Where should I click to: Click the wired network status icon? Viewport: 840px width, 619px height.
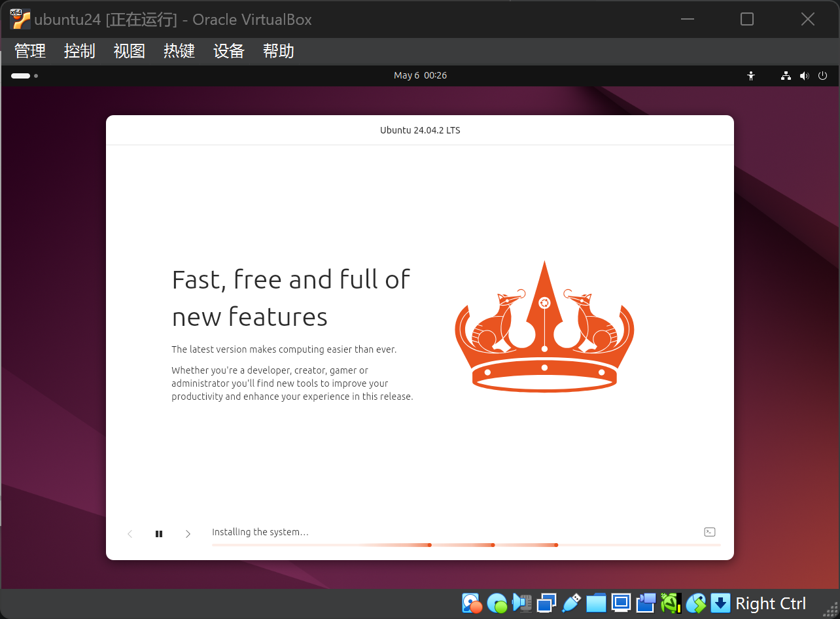[786, 76]
